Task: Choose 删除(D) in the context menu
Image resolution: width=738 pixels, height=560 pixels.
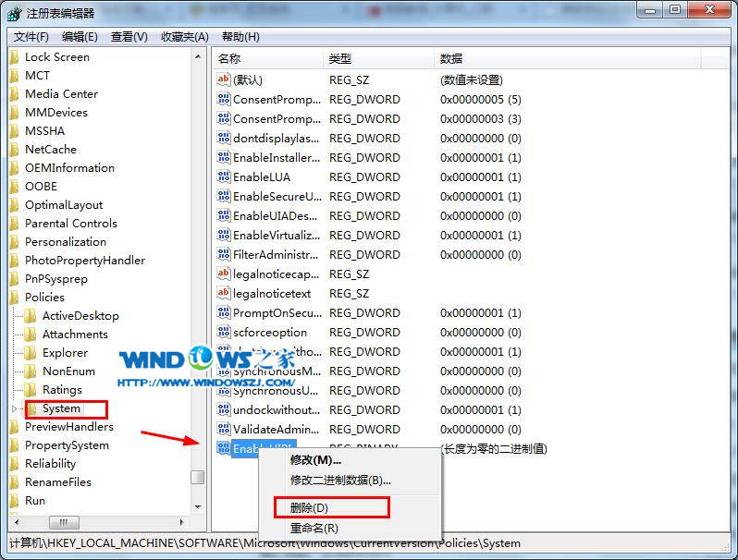Action: coord(309,507)
